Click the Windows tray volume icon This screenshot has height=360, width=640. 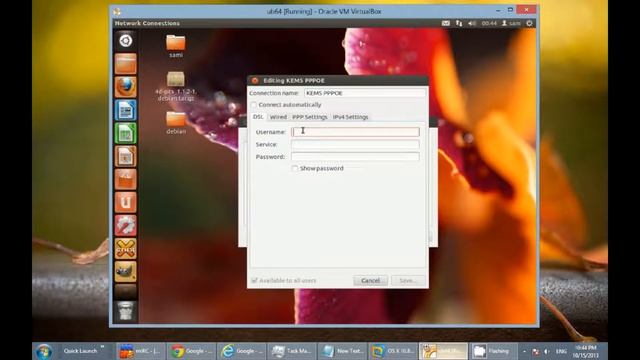coord(546,351)
